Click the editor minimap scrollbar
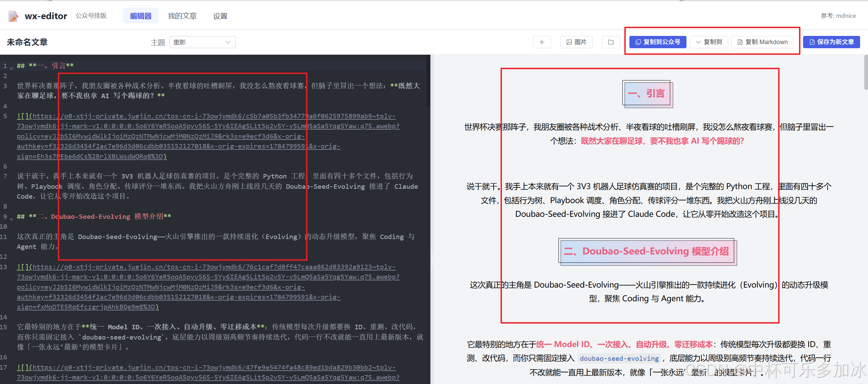 [428, 81]
